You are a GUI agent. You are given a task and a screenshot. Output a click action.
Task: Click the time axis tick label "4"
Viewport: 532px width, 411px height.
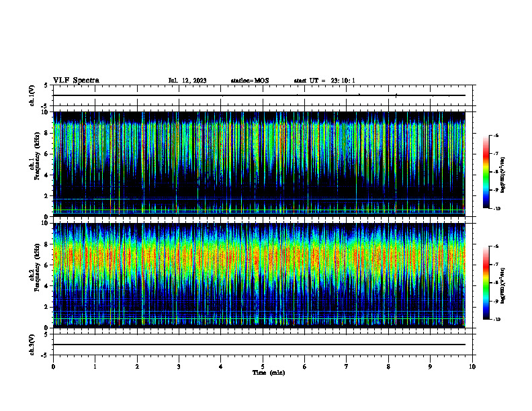click(x=221, y=367)
